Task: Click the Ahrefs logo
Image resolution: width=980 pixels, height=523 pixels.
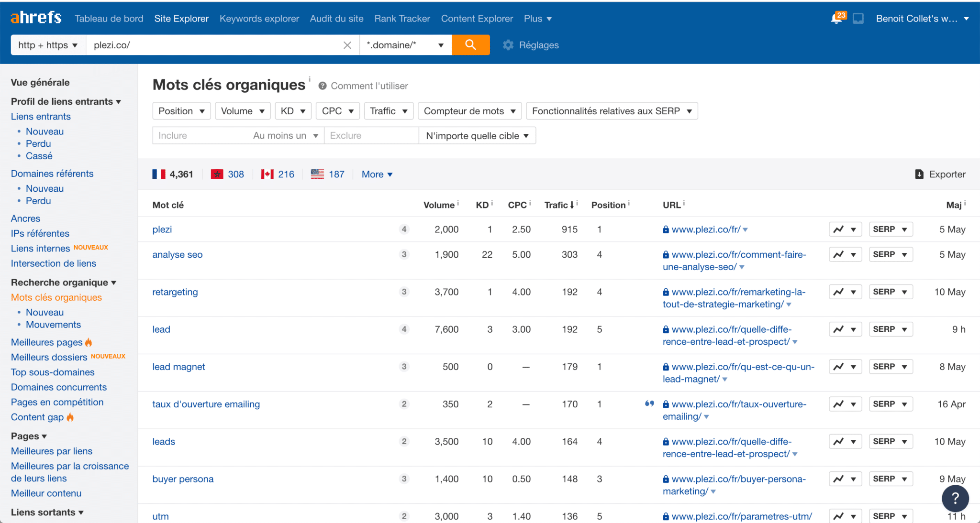Action: coord(36,18)
